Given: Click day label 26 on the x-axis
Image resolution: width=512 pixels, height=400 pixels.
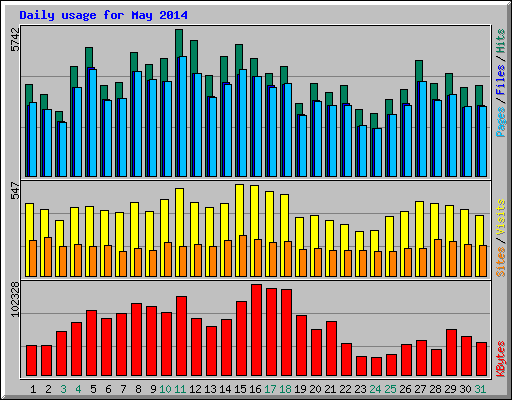Looking at the screenshot, I should click(405, 389).
